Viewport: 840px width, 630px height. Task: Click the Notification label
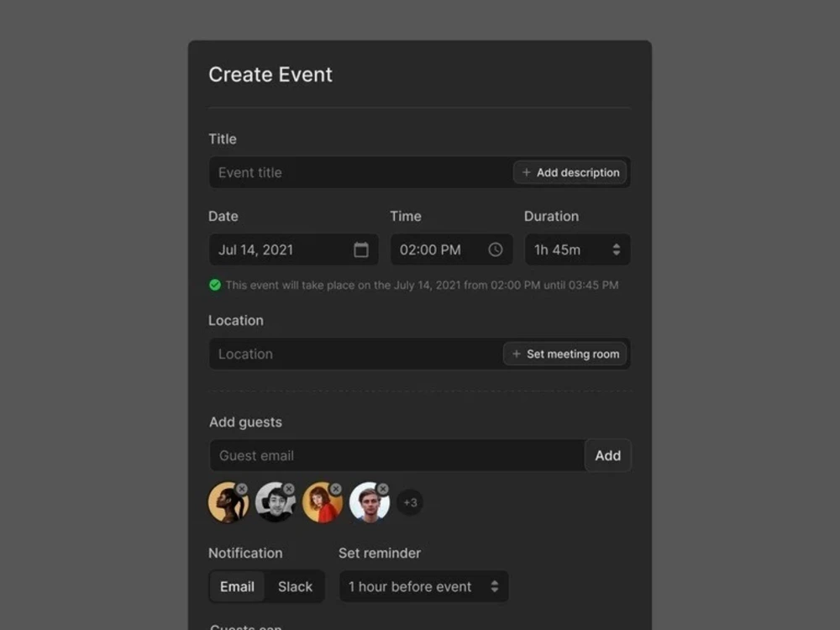[245, 553]
